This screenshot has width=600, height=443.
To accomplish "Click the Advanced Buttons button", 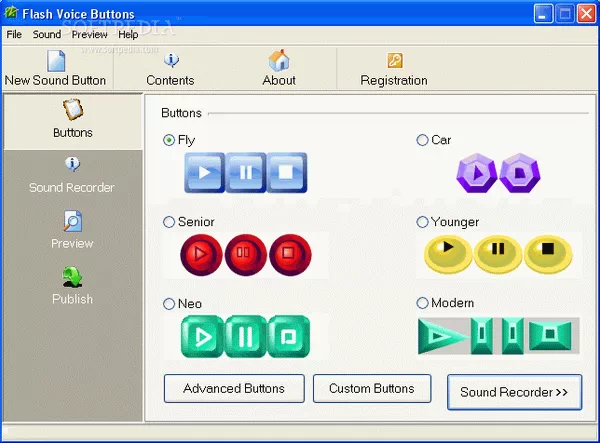I will pos(234,388).
